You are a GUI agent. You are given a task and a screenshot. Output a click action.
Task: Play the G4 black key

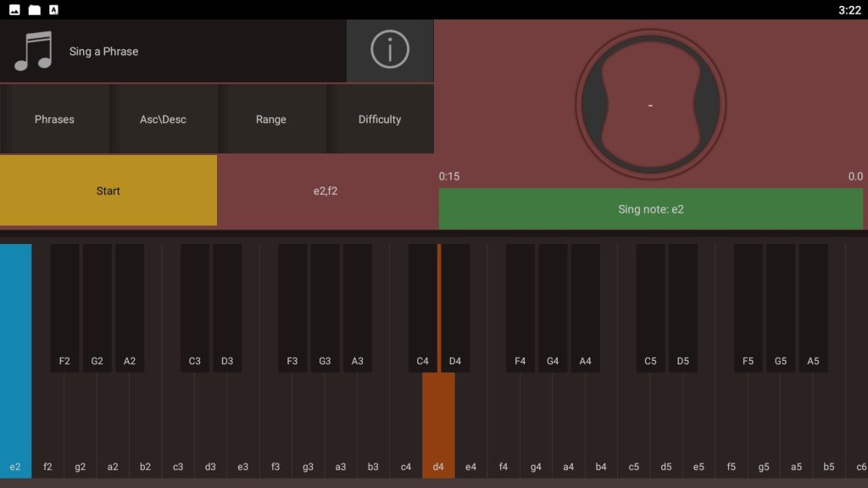pyautogui.click(x=553, y=308)
